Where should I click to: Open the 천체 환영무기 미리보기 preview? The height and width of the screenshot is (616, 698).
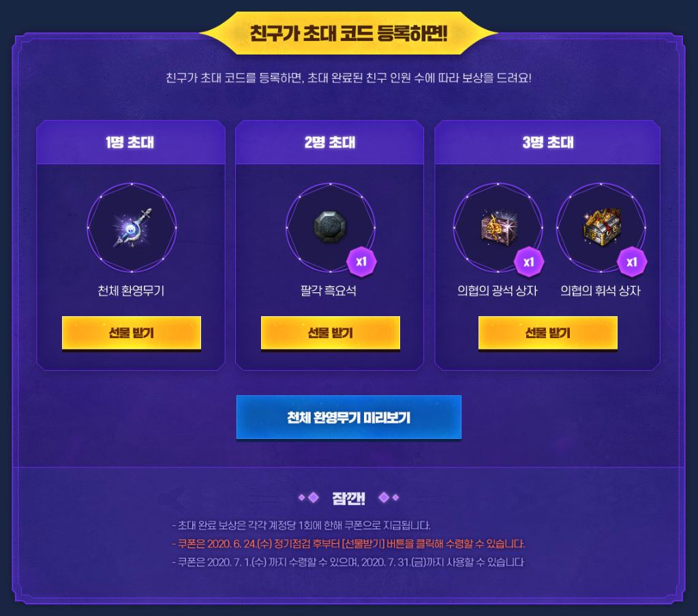tap(348, 417)
